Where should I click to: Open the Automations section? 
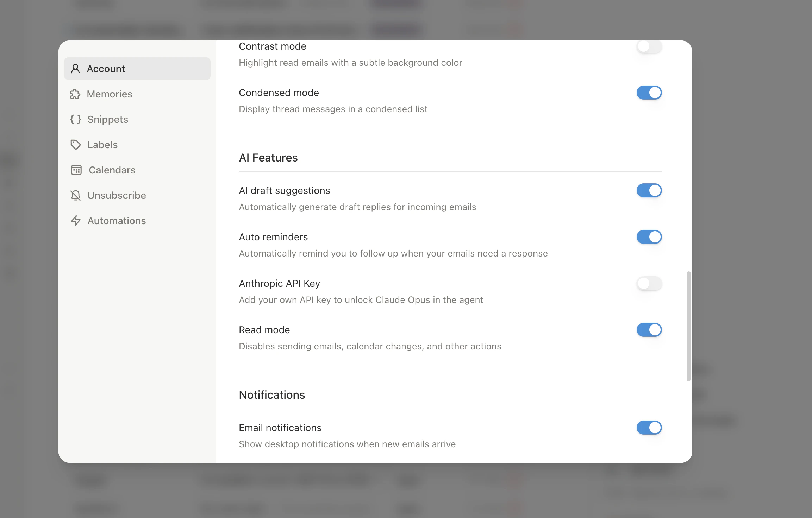[117, 221]
